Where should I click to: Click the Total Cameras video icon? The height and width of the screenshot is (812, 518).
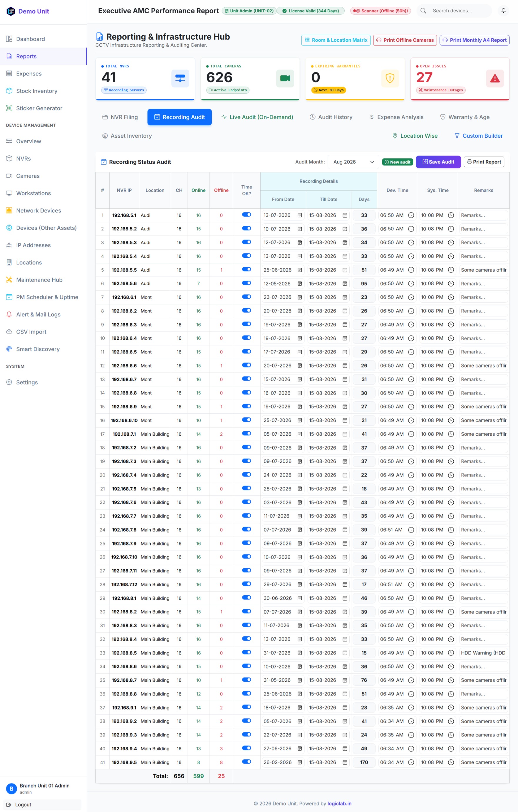click(285, 78)
